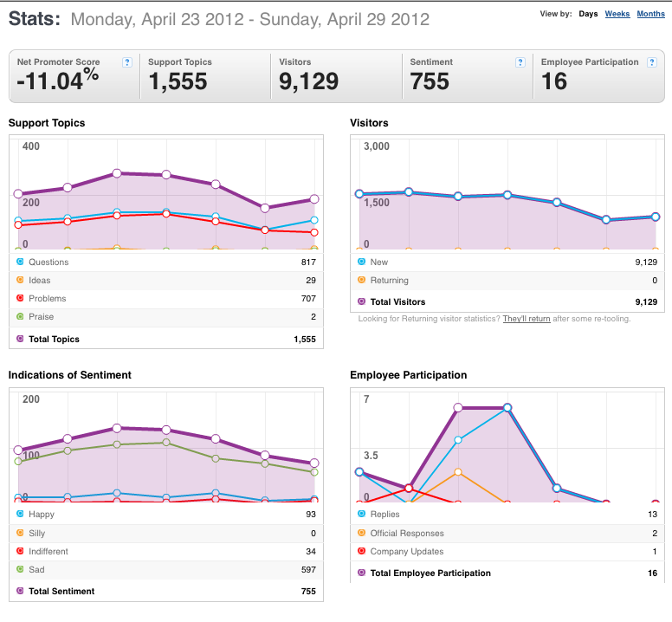This screenshot has width=672, height=622.
Task: Select the Days view option
Action: [x=588, y=14]
